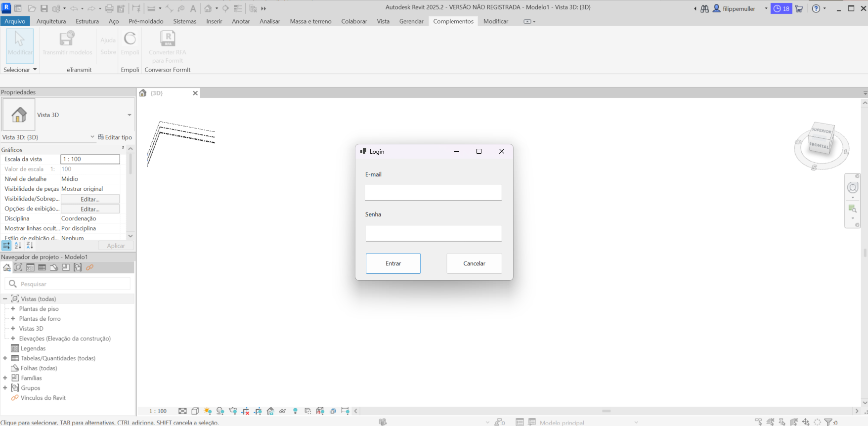Click the Cancelar button in Login dialog
The height and width of the screenshot is (426, 868).
click(474, 263)
